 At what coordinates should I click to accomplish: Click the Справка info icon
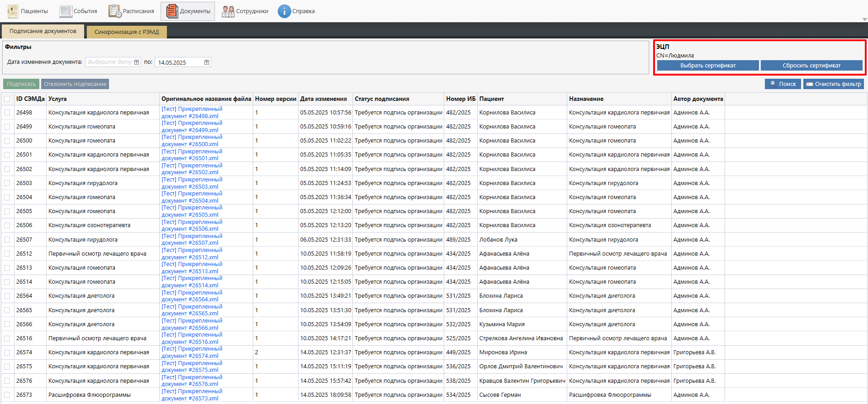pos(284,11)
